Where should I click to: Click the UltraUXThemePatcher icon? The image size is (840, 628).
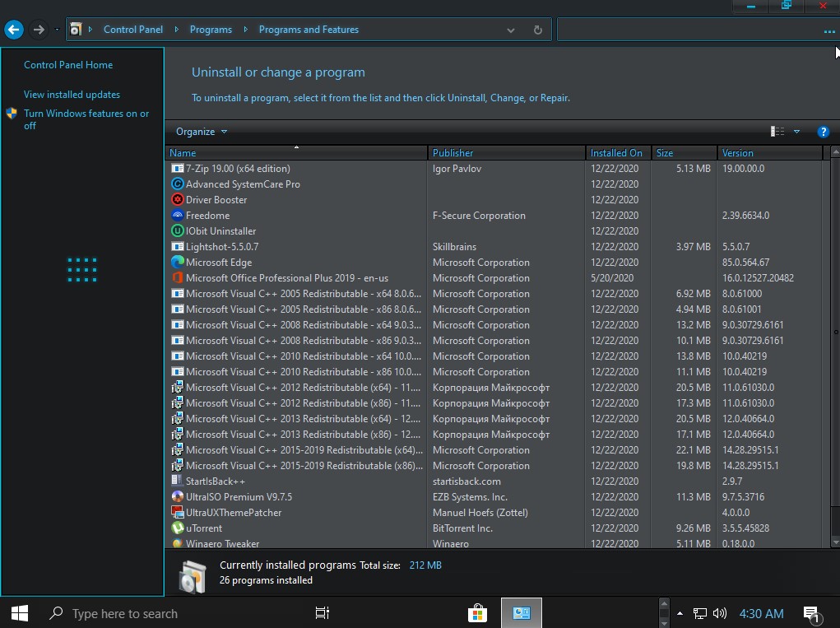pyautogui.click(x=178, y=512)
